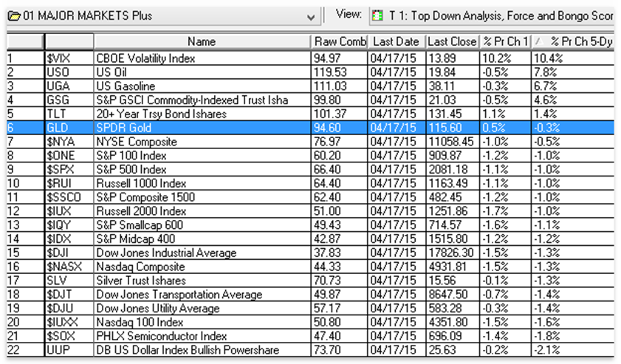Select the S&P Composite 1500 name cell

pos(202,197)
